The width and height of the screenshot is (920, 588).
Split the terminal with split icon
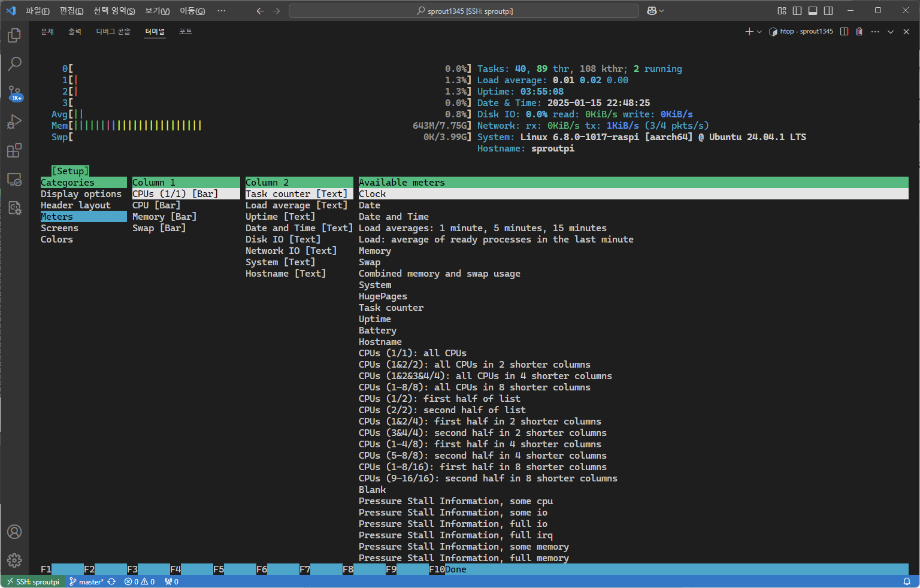coord(844,32)
